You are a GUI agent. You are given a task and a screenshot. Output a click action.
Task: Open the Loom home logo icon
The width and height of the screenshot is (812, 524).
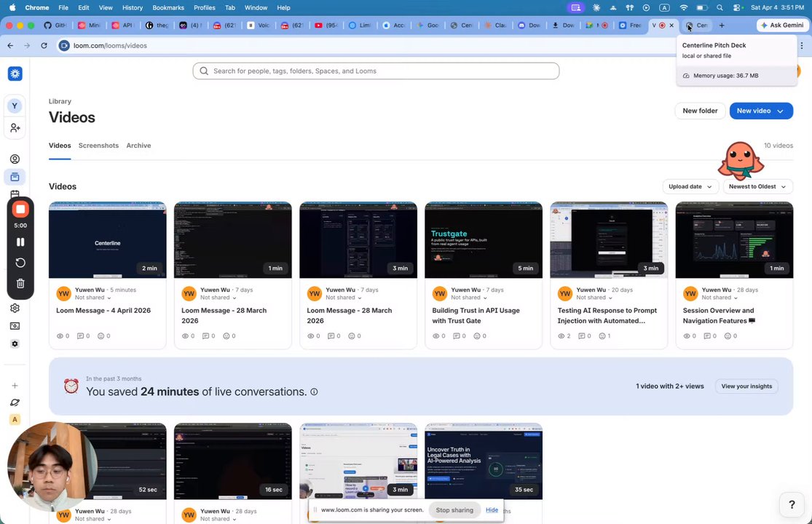(15, 74)
